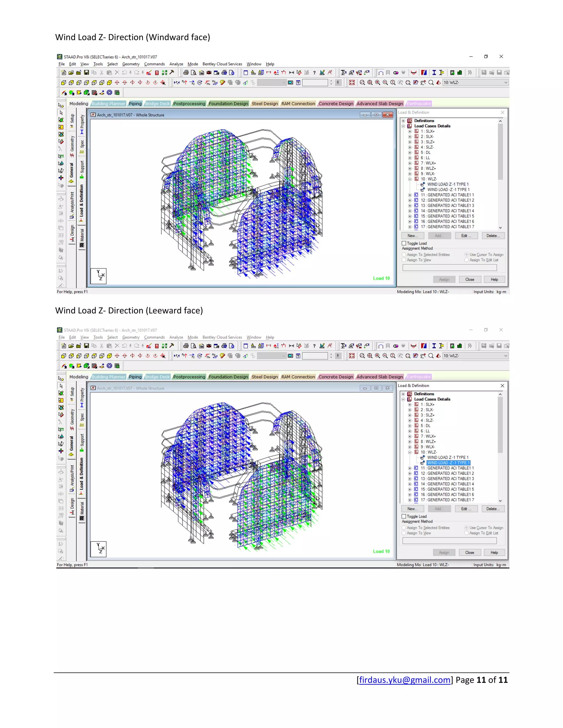Select Assign To View in bottom window

[x=404, y=533]
